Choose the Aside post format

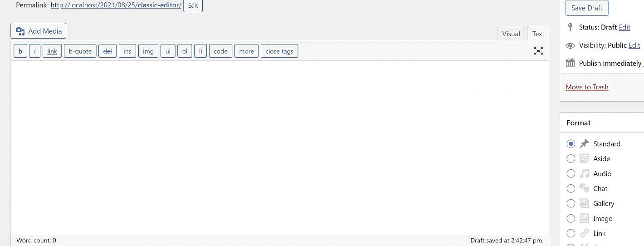pyautogui.click(x=571, y=159)
